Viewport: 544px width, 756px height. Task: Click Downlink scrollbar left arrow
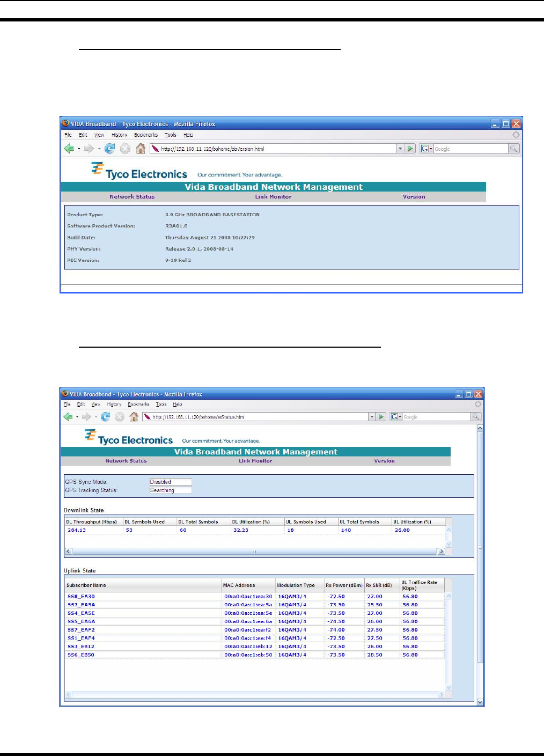coord(68,551)
